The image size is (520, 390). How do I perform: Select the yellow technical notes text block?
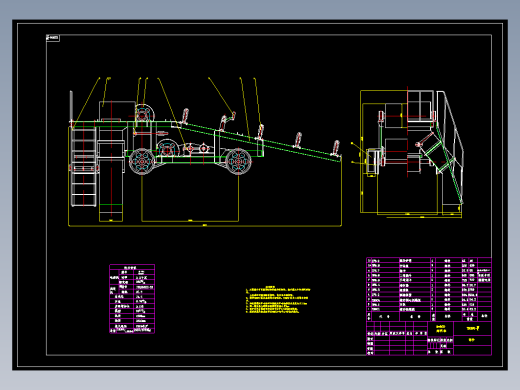pyautogui.click(x=278, y=299)
